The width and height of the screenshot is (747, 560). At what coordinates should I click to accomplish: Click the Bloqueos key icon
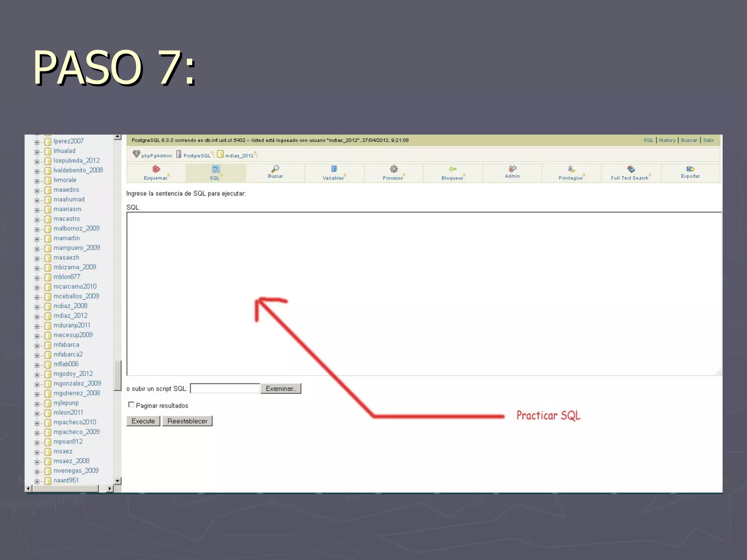453,169
